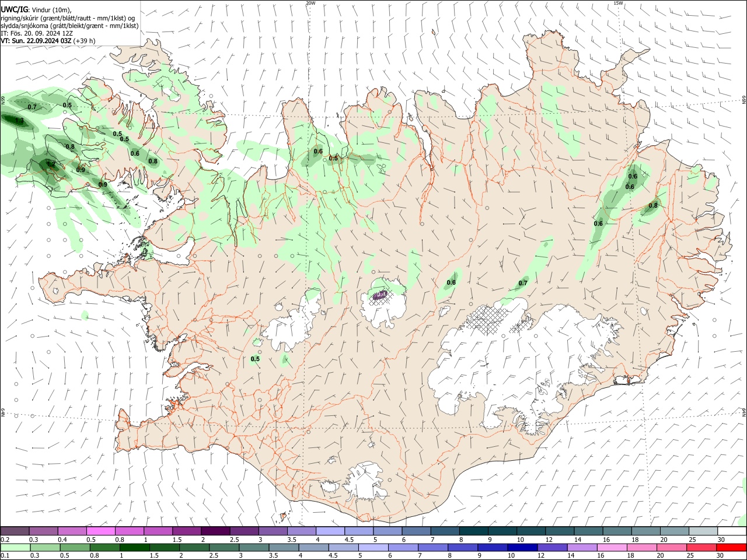Click the 0.1 label in the bottom legend row
The height and width of the screenshot is (560, 747).
point(5,556)
